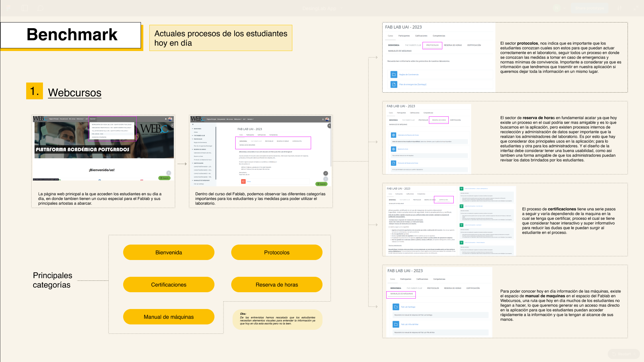
Task: Click red Avisos forum icon in course page
Action: click(x=243, y=181)
